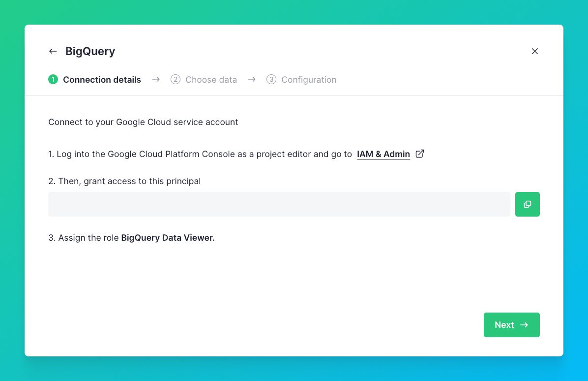Select the Connection details step
The image size is (588, 381).
tap(102, 80)
